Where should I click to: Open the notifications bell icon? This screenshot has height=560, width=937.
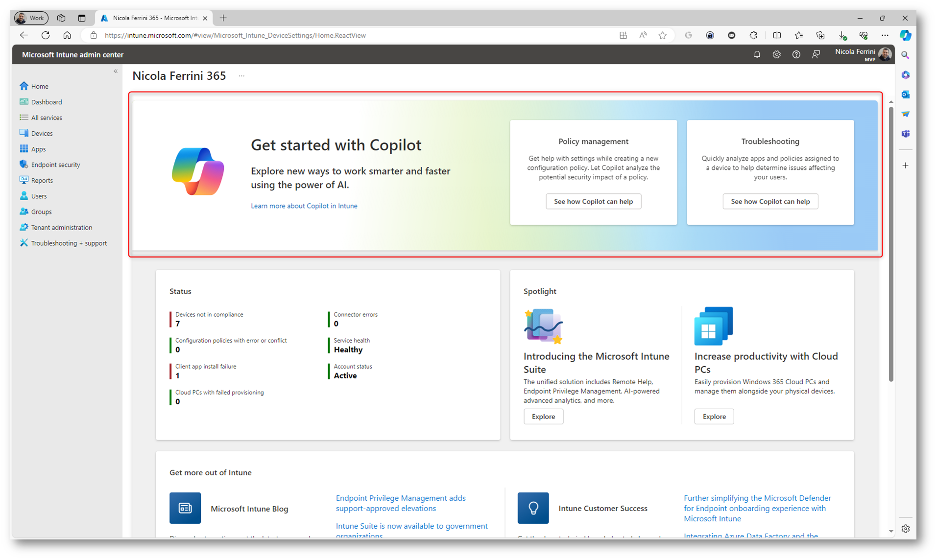757,55
